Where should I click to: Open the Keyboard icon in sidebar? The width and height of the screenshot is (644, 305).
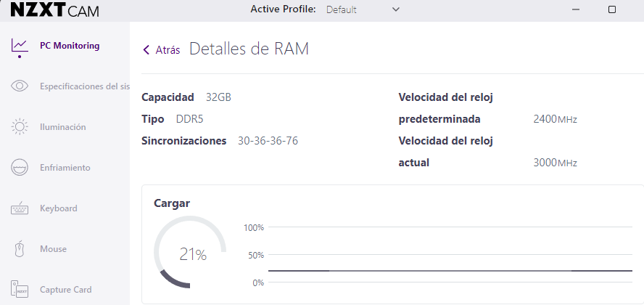pyautogui.click(x=20, y=208)
